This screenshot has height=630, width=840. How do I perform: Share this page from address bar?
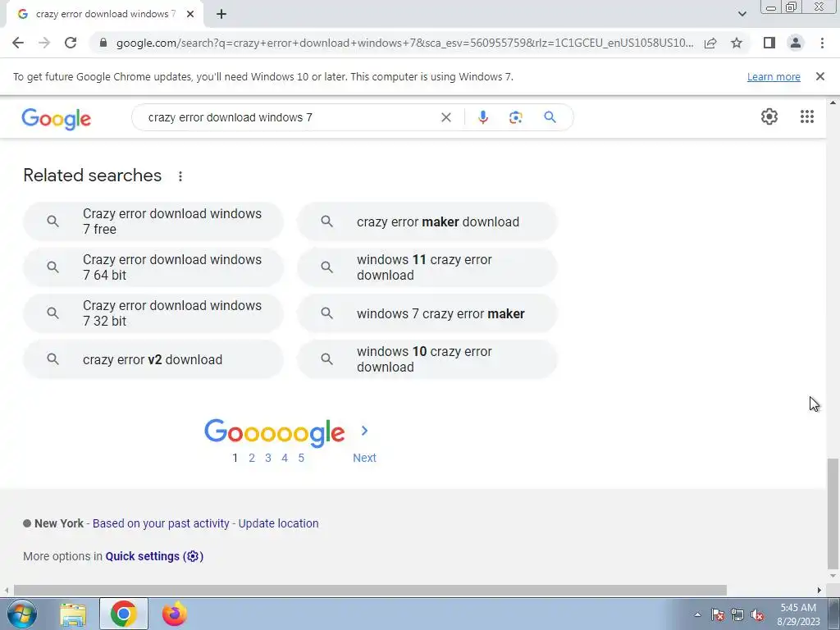pos(710,43)
